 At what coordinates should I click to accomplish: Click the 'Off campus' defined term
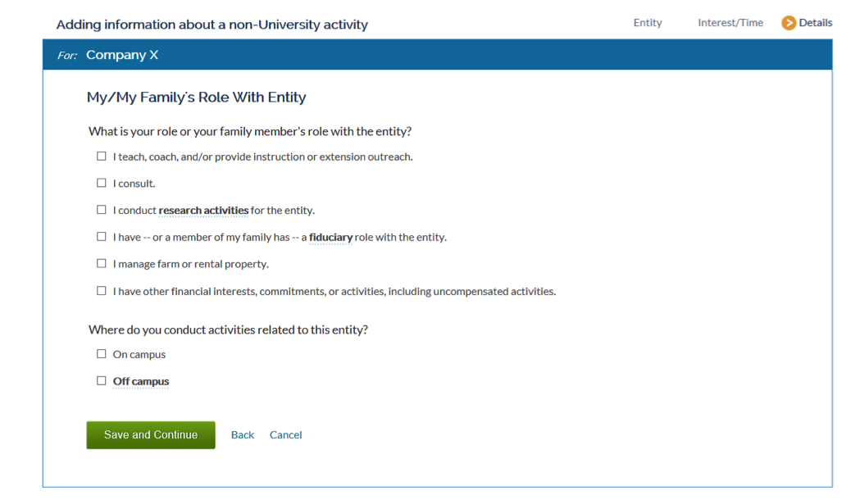pyautogui.click(x=141, y=382)
